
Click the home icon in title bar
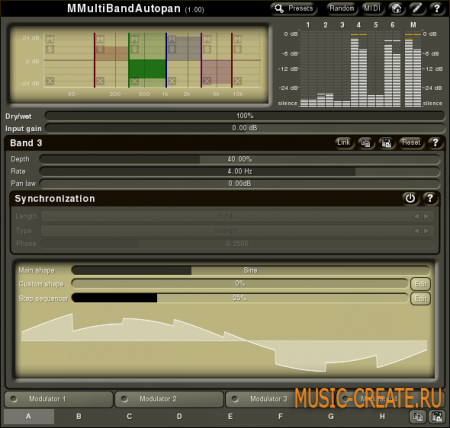[x=396, y=8]
